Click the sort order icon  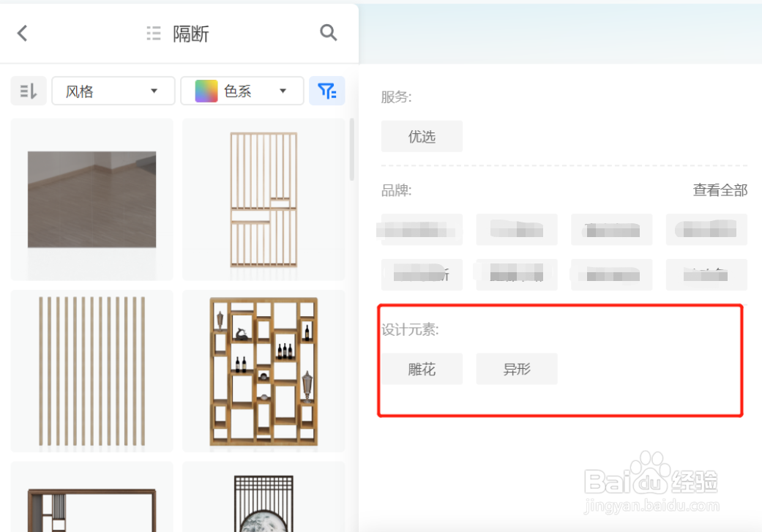[29, 91]
